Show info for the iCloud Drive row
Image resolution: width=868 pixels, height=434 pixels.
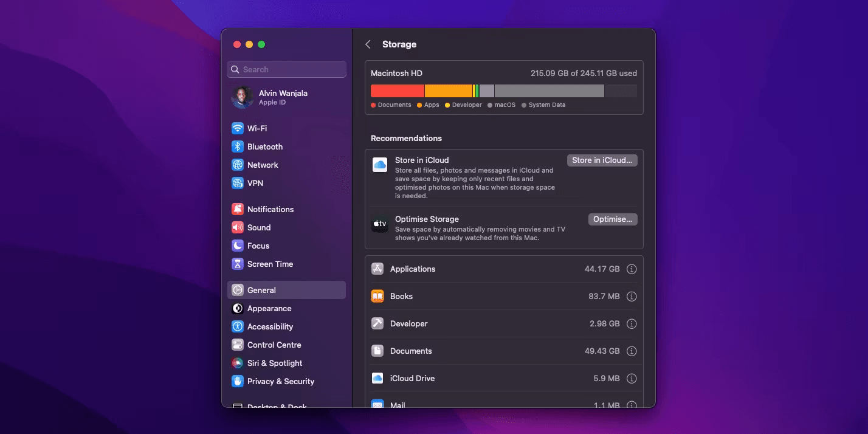pyautogui.click(x=632, y=378)
